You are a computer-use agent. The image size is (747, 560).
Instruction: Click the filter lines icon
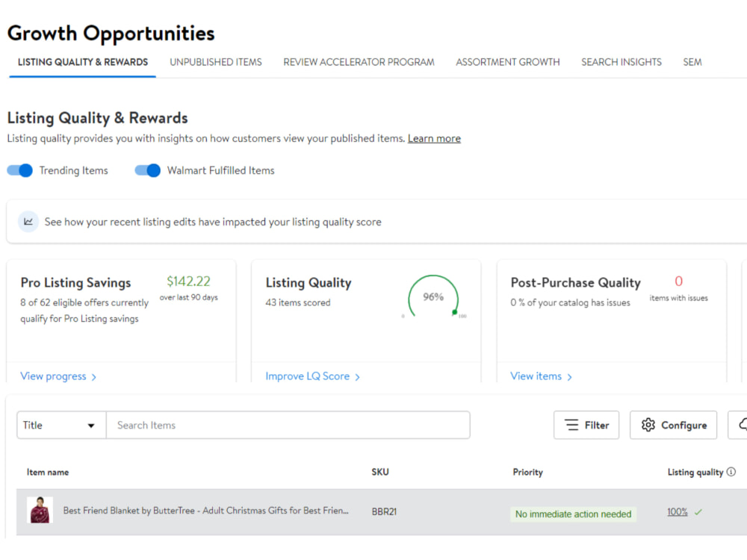point(571,425)
